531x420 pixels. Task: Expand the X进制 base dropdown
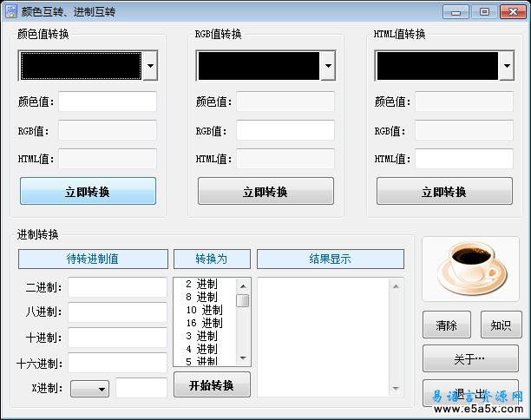[x=102, y=390]
